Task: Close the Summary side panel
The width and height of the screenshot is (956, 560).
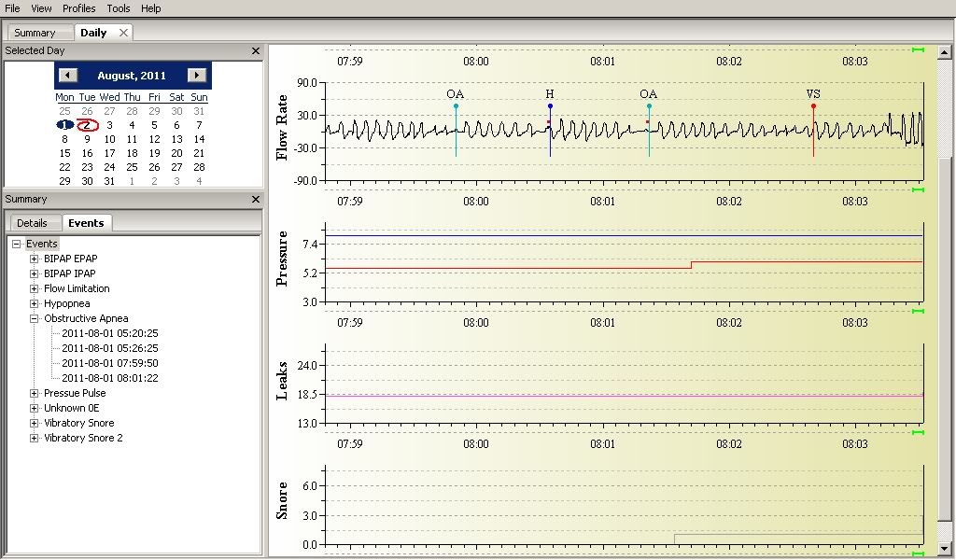Action: [256, 199]
